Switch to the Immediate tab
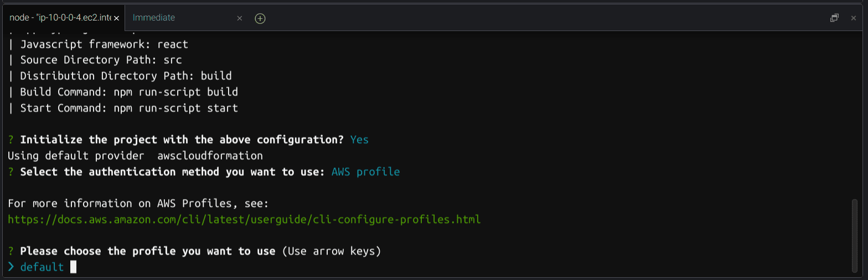This screenshot has height=280, width=868. pos(154,18)
